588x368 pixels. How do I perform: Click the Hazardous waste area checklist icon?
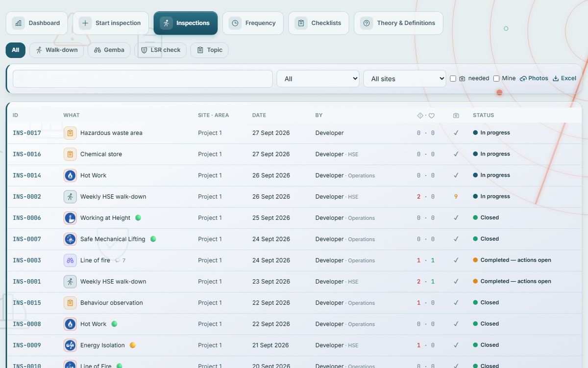(70, 133)
